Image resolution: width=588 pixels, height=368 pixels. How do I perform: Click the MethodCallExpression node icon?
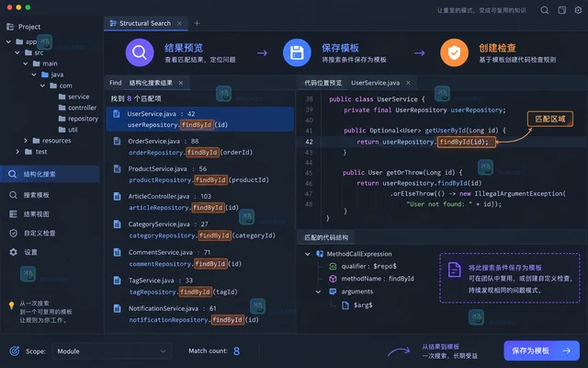[x=320, y=254]
